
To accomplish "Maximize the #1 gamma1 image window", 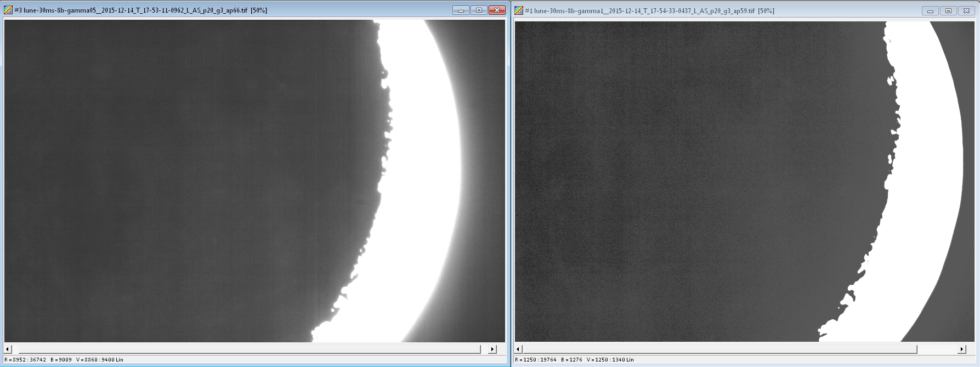I will [x=948, y=11].
